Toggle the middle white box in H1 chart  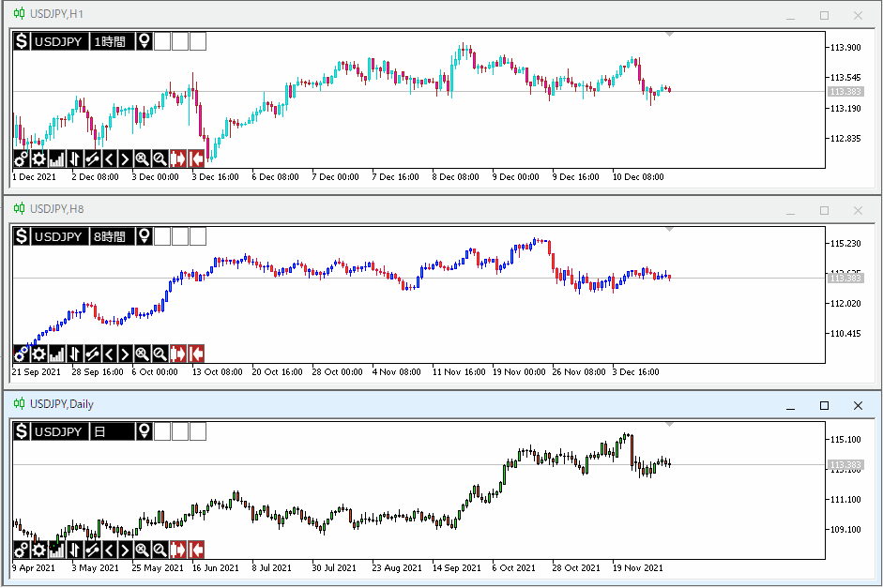[x=180, y=41]
